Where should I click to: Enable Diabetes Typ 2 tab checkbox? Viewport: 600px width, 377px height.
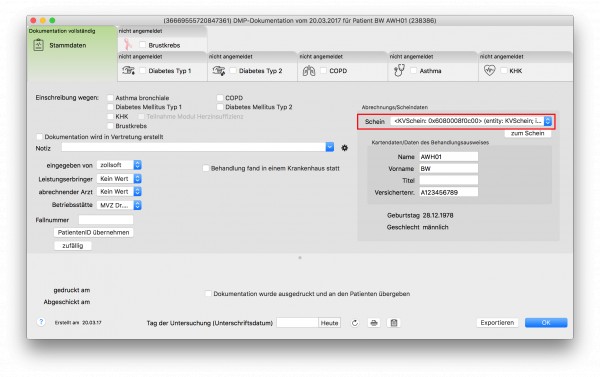(233, 70)
